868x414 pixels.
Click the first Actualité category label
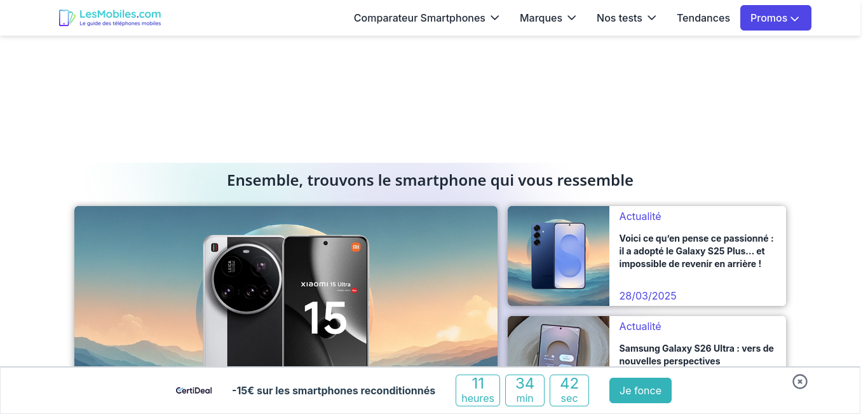pos(640,216)
